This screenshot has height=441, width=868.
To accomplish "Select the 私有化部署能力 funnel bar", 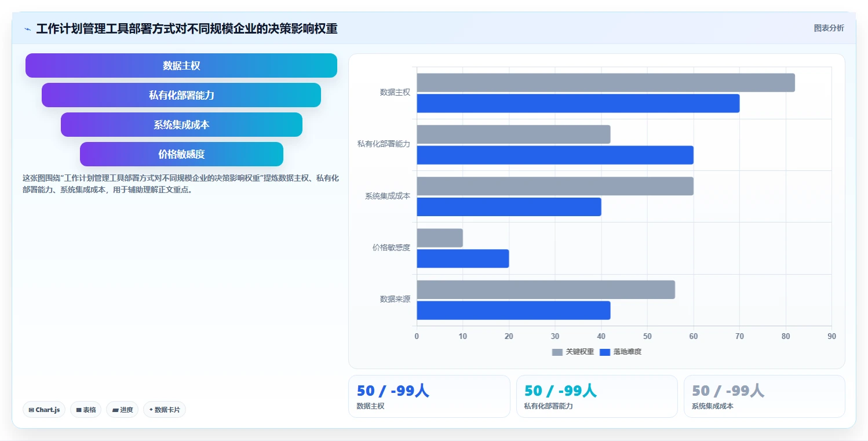I will pyautogui.click(x=181, y=95).
